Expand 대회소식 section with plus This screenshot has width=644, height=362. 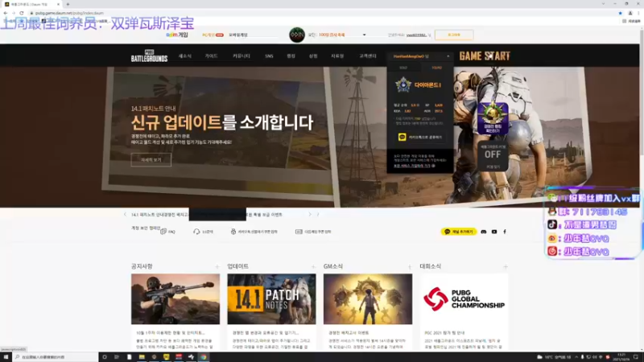[x=506, y=267]
